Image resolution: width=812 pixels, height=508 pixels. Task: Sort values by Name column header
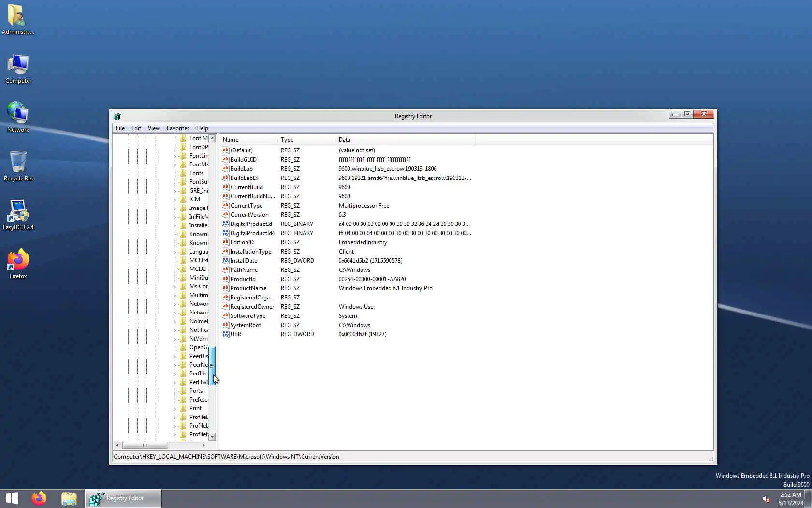click(249, 140)
